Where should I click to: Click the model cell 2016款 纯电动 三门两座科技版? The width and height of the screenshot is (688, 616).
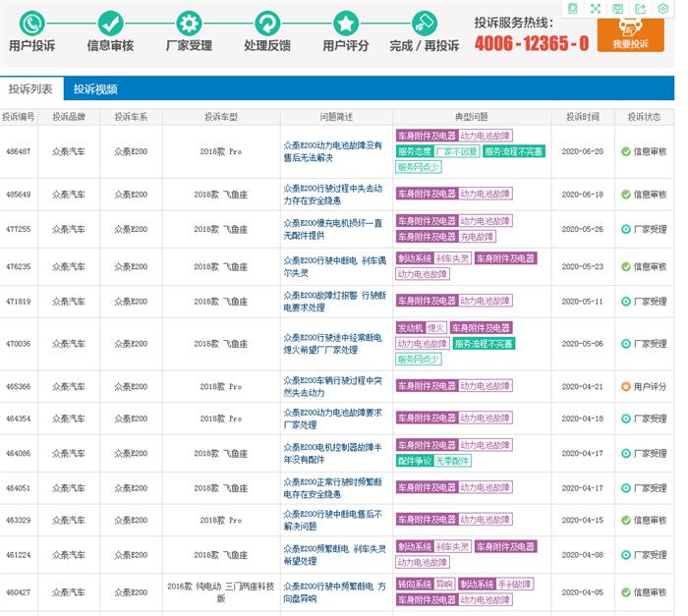point(221,592)
